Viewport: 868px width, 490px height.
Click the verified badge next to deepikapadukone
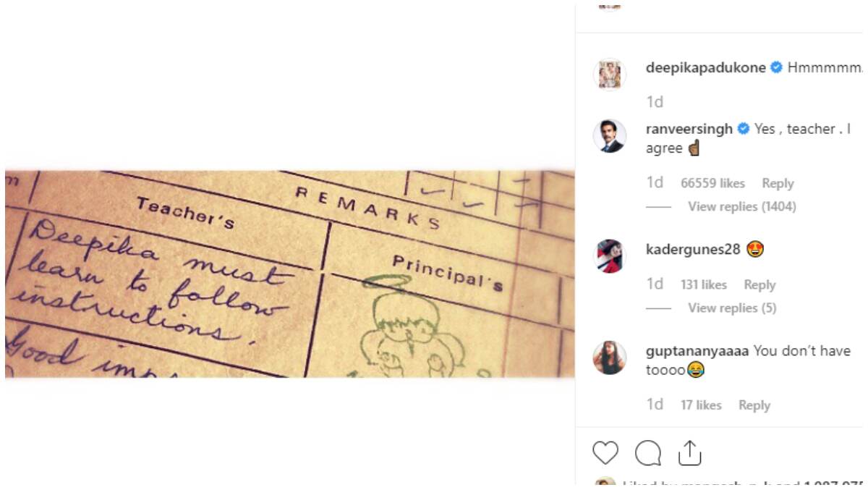pyautogui.click(x=777, y=68)
